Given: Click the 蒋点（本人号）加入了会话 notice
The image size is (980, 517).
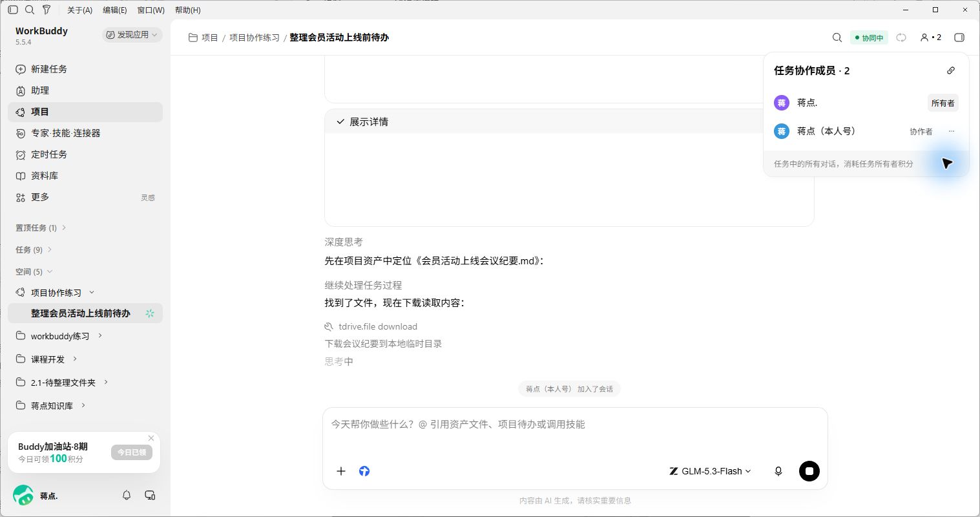Looking at the screenshot, I should 569,389.
